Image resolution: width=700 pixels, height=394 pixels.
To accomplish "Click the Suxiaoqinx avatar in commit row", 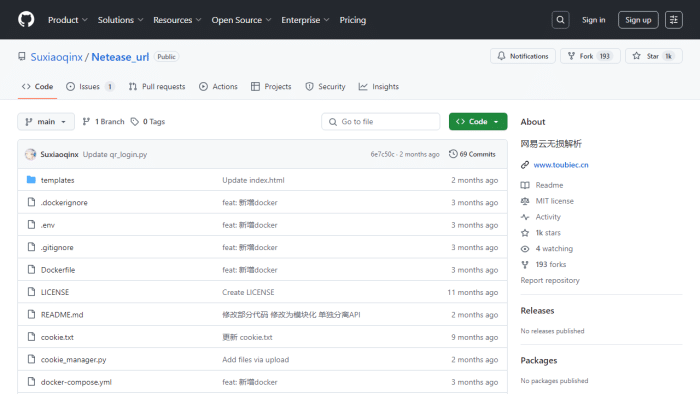I will (x=30, y=154).
